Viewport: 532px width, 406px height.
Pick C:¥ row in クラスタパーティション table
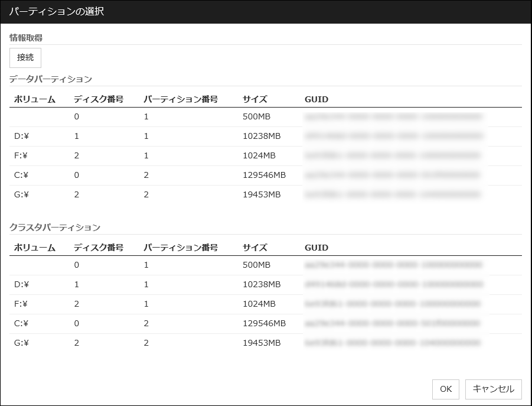[22, 324]
